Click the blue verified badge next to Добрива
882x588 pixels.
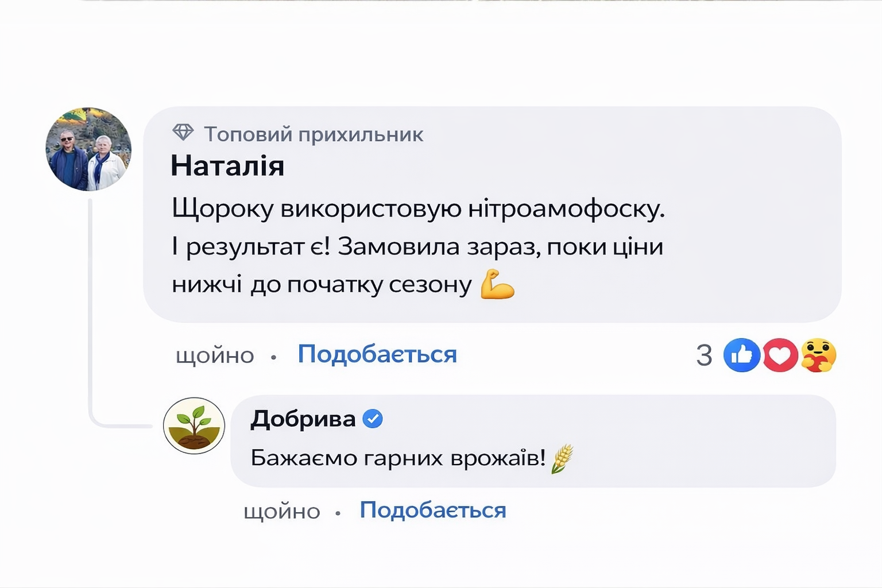[373, 419]
